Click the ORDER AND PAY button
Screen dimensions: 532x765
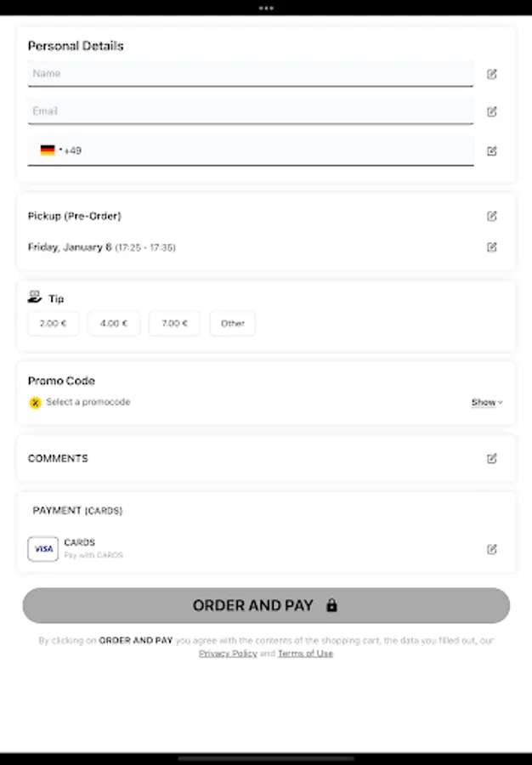(x=266, y=605)
